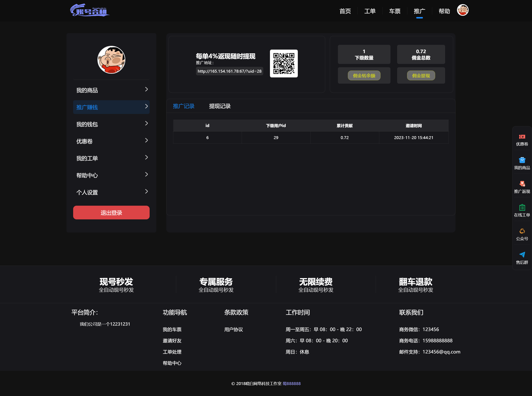Screen dimensions: 532x396
Task: Click the red 退出登录 button
Action: coord(111,212)
